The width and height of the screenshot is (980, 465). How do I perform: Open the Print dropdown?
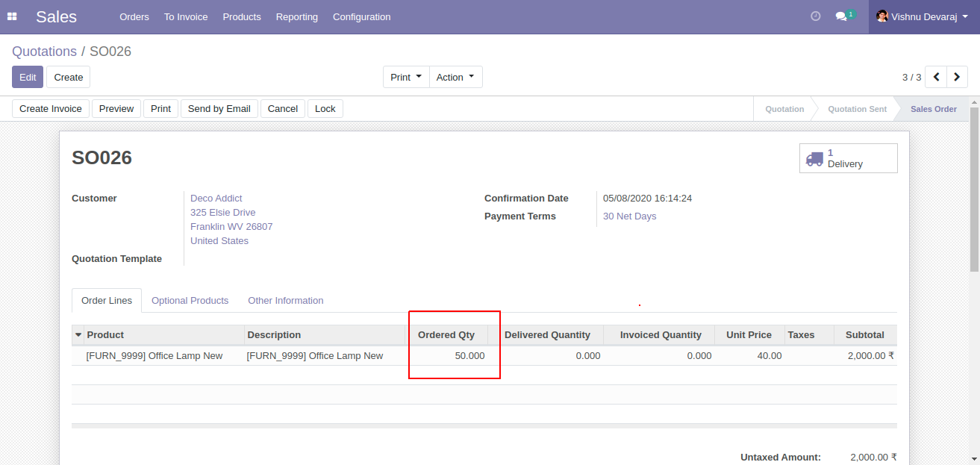[x=405, y=76]
